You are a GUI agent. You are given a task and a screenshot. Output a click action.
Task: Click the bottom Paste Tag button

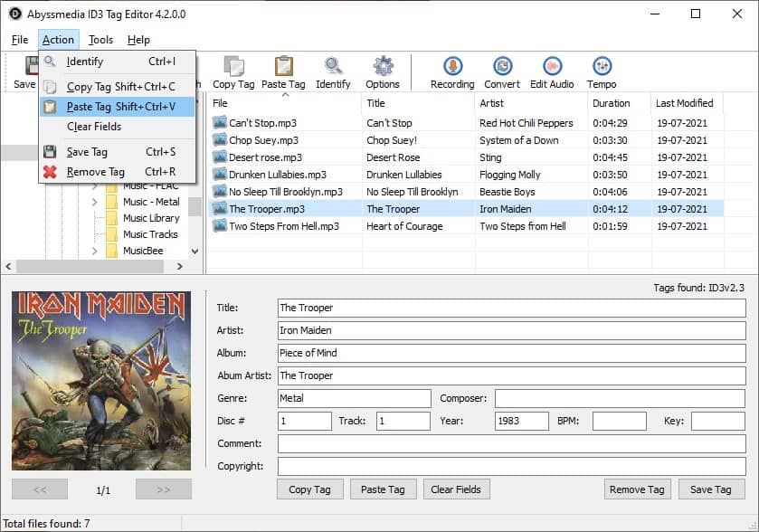[x=383, y=489]
